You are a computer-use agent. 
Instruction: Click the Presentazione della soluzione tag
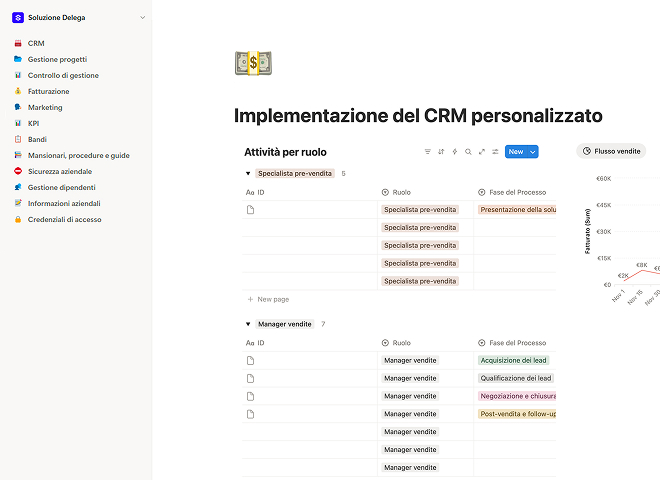[517, 210]
